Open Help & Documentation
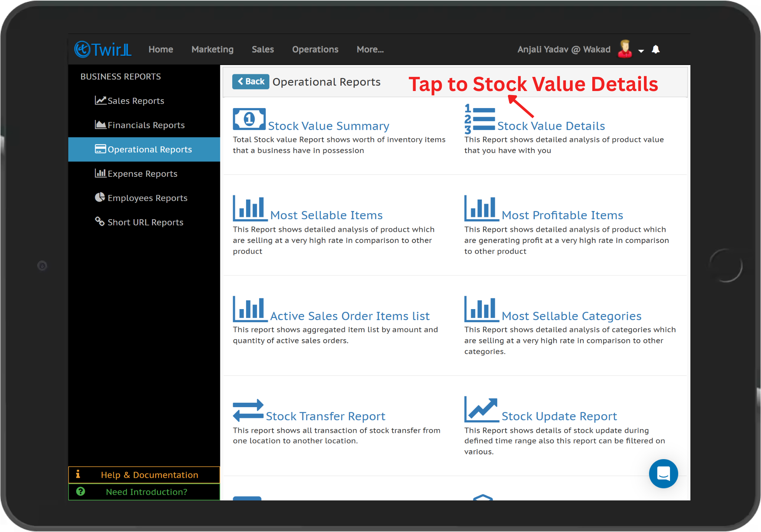The image size is (761, 532). (x=149, y=475)
